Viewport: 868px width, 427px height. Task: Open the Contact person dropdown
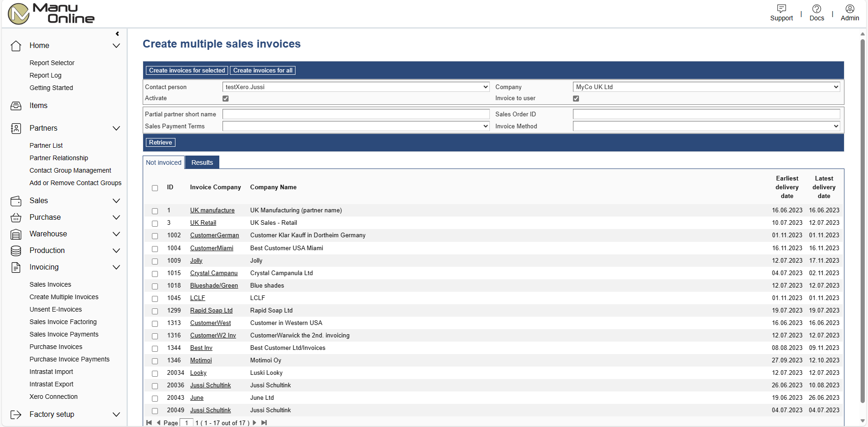tap(356, 87)
